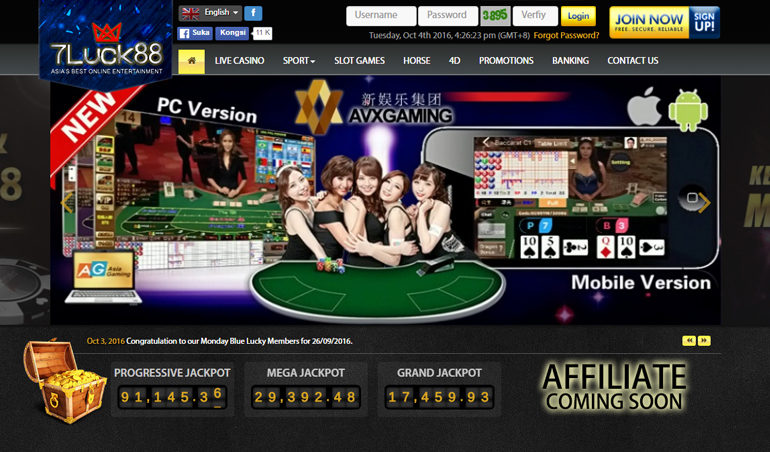Viewport: 770px width, 452px height.
Task: Click the AVXGAMING gold logo
Action: click(x=319, y=107)
